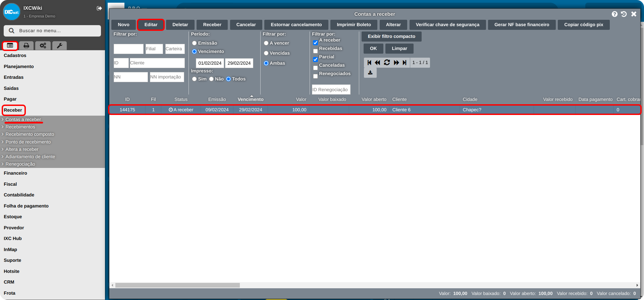Uncheck the Parcial checkbox
The height and width of the screenshot is (300, 644).
coord(315,59)
